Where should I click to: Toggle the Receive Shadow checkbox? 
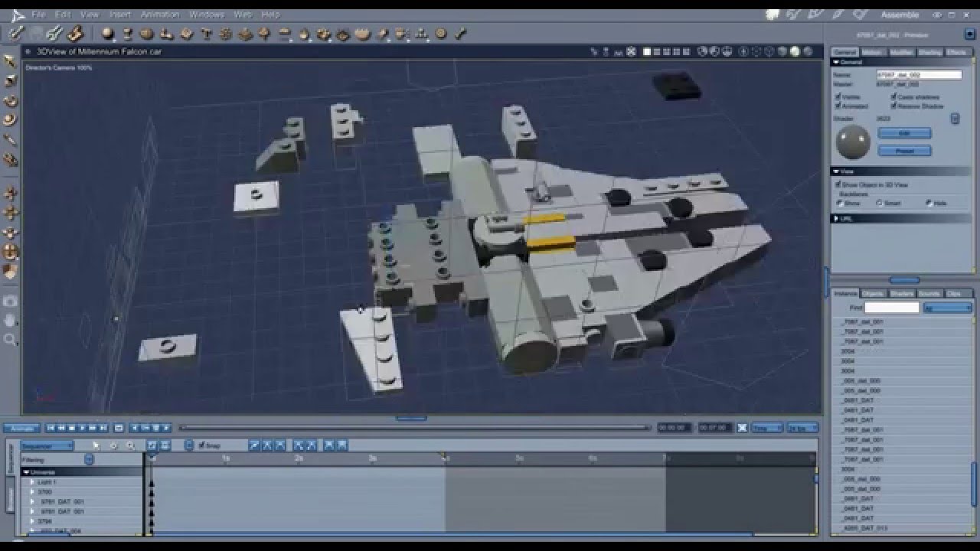[x=893, y=106]
